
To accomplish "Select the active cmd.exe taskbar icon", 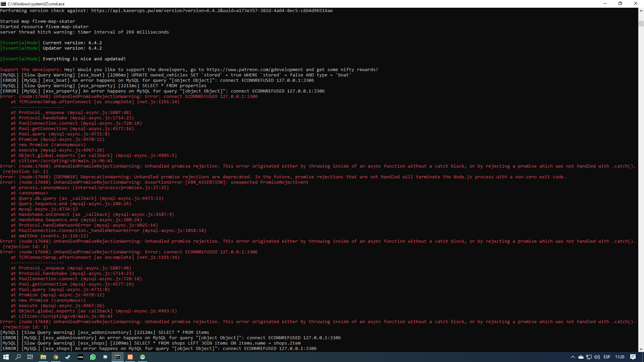I will [118, 357].
